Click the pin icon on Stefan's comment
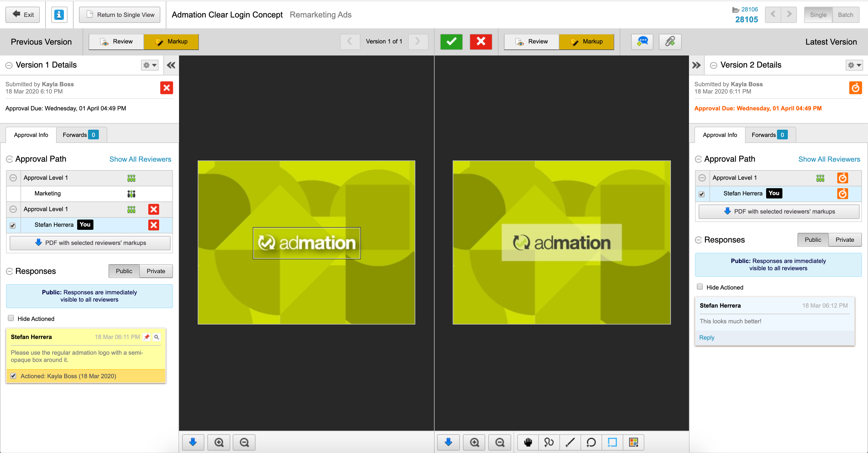This screenshot has height=453, width=868. click(x=146, y=337)
